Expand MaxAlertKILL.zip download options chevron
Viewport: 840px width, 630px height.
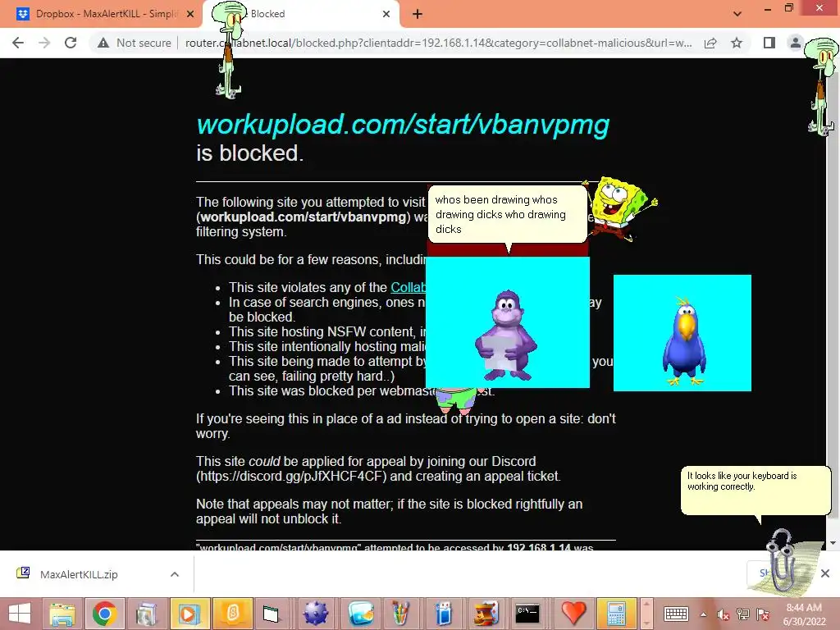[175, 574]
